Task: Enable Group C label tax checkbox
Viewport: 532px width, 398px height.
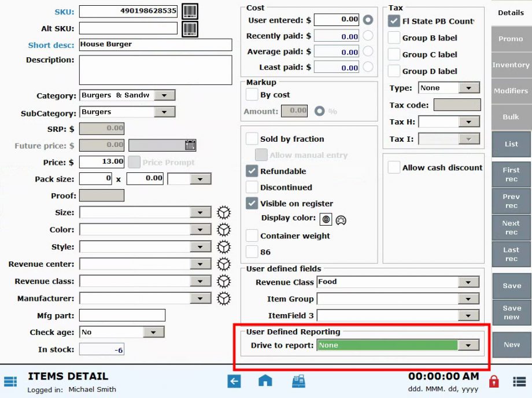Action: [x=394, y=54]
